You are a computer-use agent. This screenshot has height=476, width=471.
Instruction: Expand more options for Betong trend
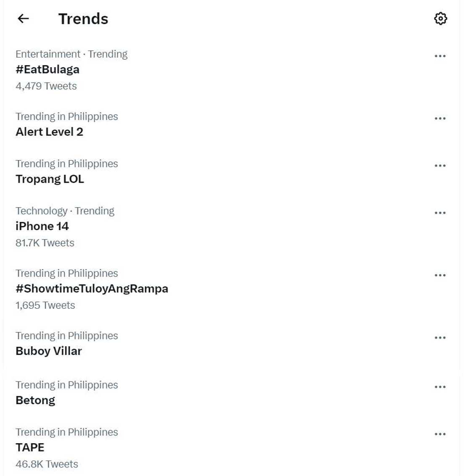point(440,387)
